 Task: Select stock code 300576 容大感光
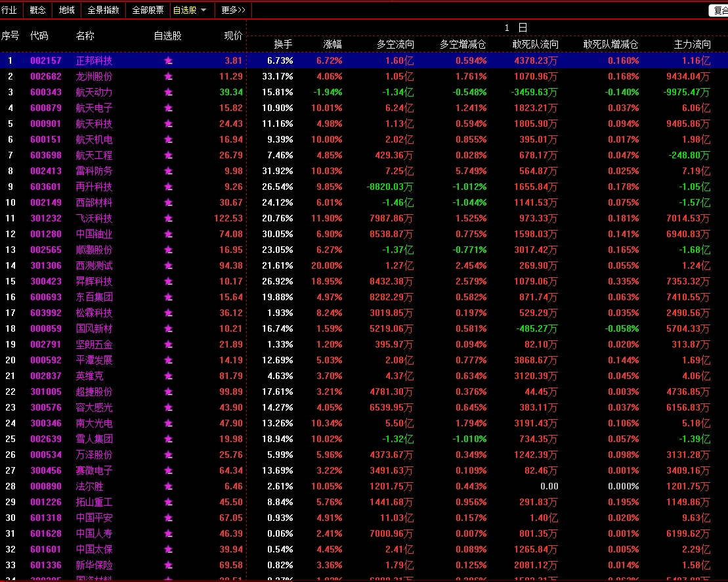pos(46,408)
